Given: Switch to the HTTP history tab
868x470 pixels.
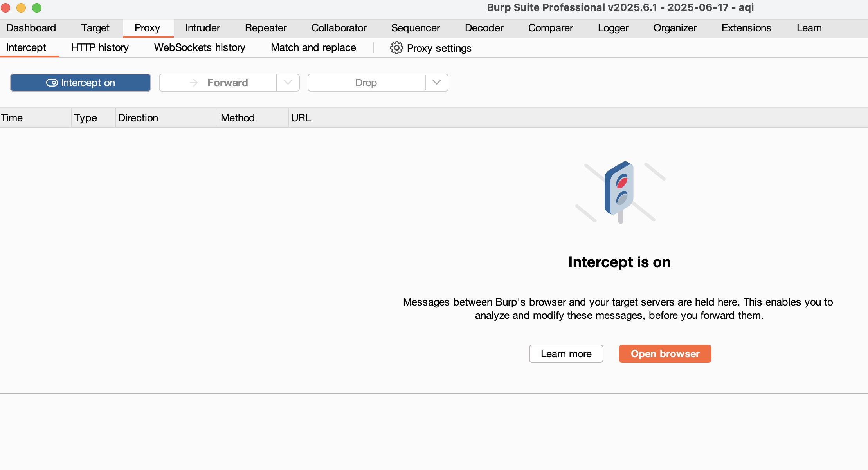Looking at the screenshot, I should [x=100, y=48].
